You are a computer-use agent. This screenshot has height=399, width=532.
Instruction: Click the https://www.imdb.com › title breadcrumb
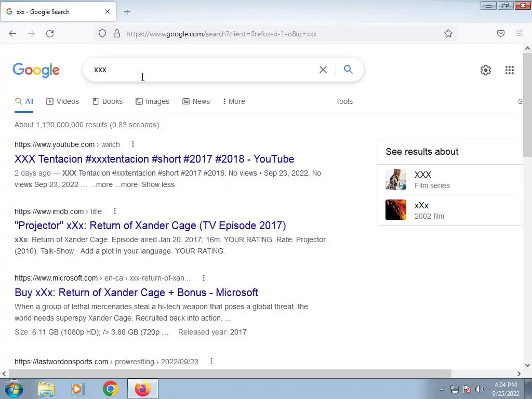coord(58,211)
